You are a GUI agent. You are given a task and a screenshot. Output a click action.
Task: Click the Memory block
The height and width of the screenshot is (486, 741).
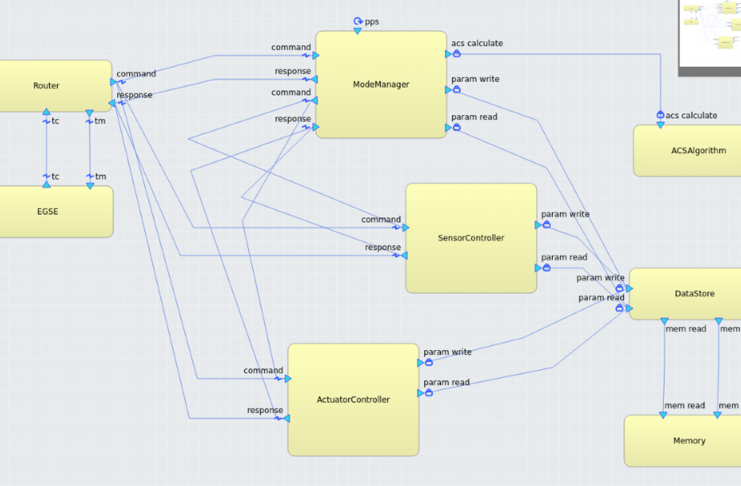[x=688, y=441]
